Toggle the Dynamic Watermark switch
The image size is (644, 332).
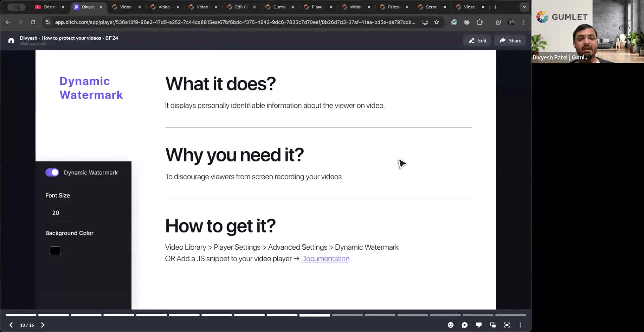52,172
